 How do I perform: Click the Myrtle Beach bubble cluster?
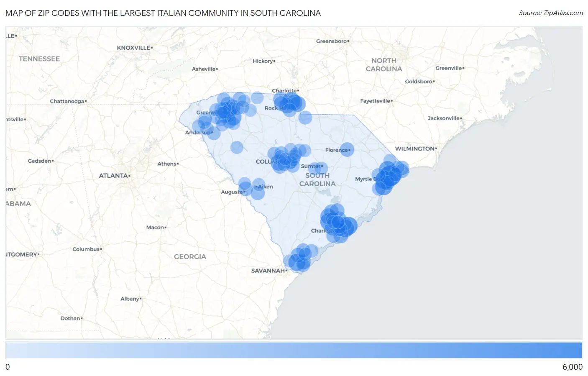pos(389,176)
